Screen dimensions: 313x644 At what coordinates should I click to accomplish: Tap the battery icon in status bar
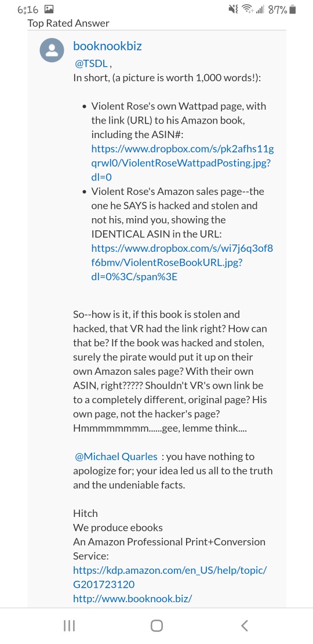point(293,9)
